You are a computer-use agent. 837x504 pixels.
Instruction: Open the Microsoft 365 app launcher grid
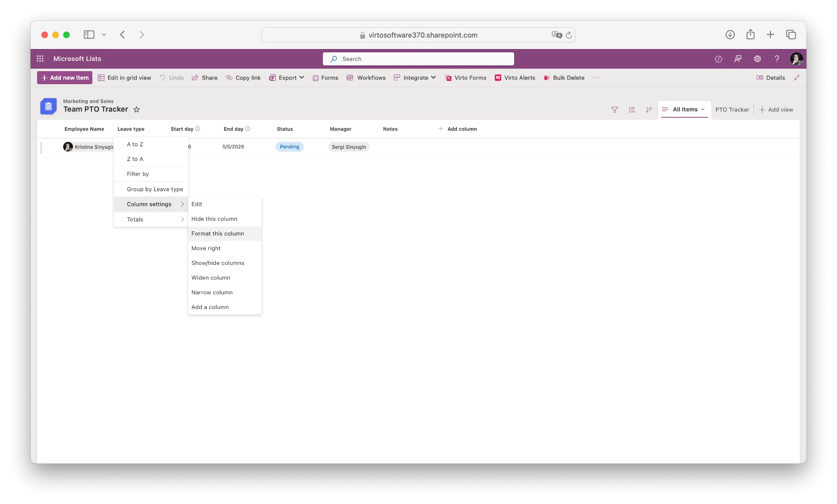coord(40,59)
